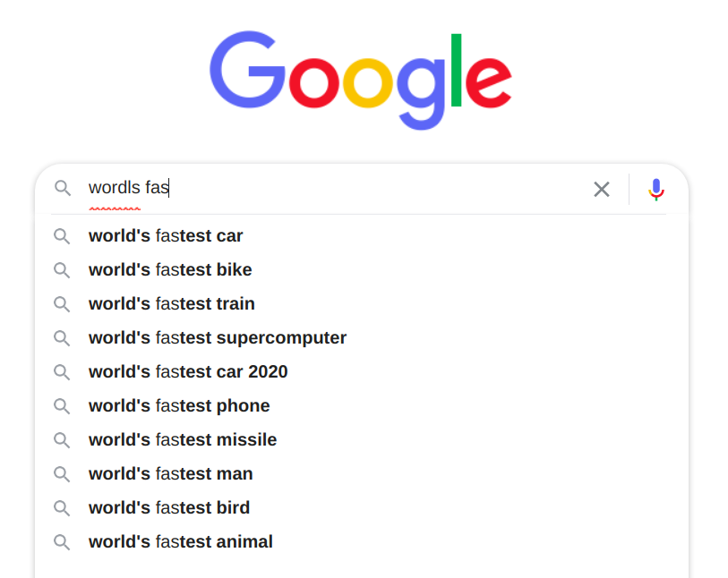This screenshot has width=728, height=578.
Task: Pick the "world's fastest train" suggestion
Action: click(172, 304)
